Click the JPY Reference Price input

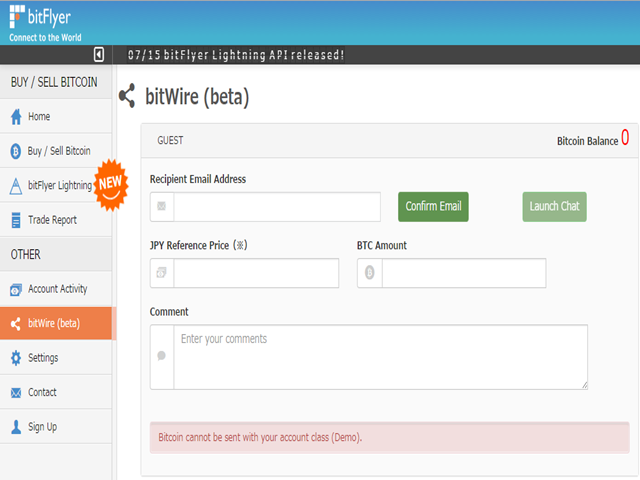[255, 273]
